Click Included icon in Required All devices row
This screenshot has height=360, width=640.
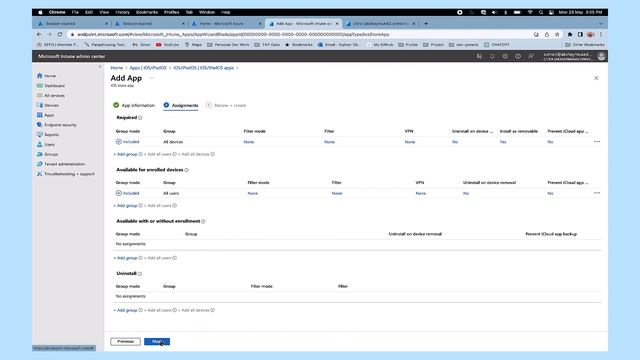[x=119, y=142]
